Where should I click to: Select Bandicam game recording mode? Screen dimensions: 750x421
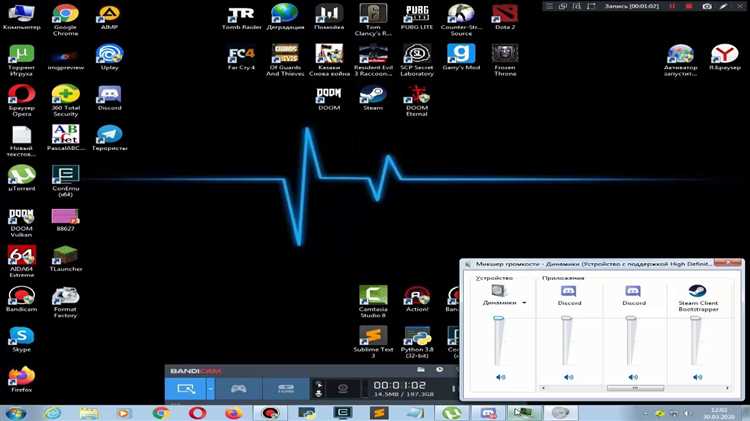tap(238, 388)
